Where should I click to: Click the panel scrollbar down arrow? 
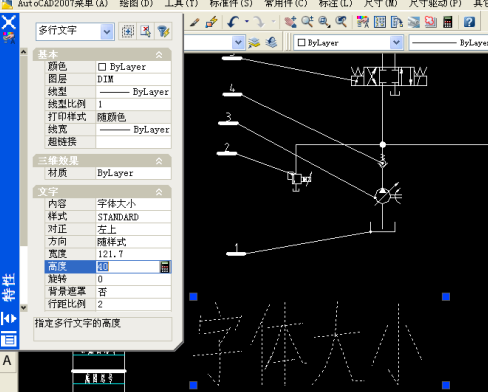23,307
